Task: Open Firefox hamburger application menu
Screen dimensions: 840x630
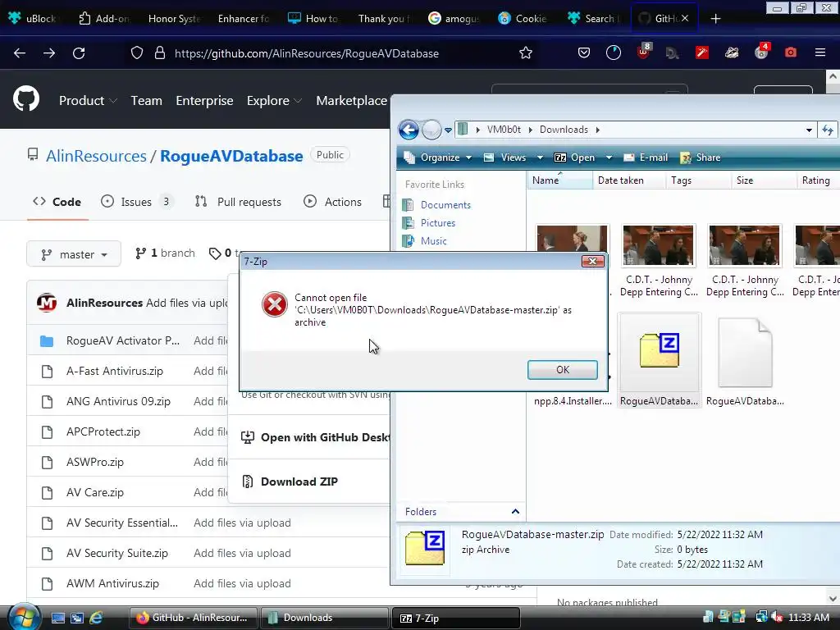Action: [x=820, y=52]
